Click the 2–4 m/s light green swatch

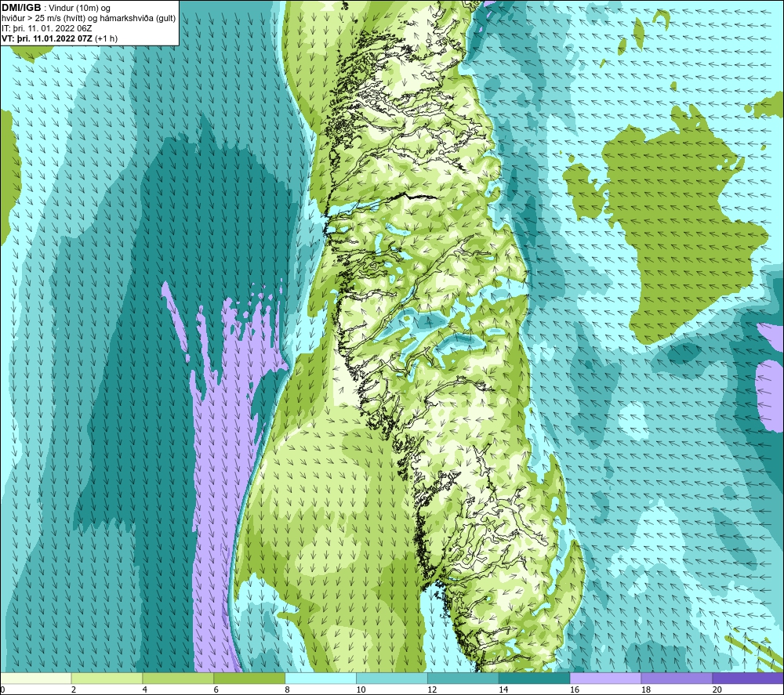tap(107, 678)
